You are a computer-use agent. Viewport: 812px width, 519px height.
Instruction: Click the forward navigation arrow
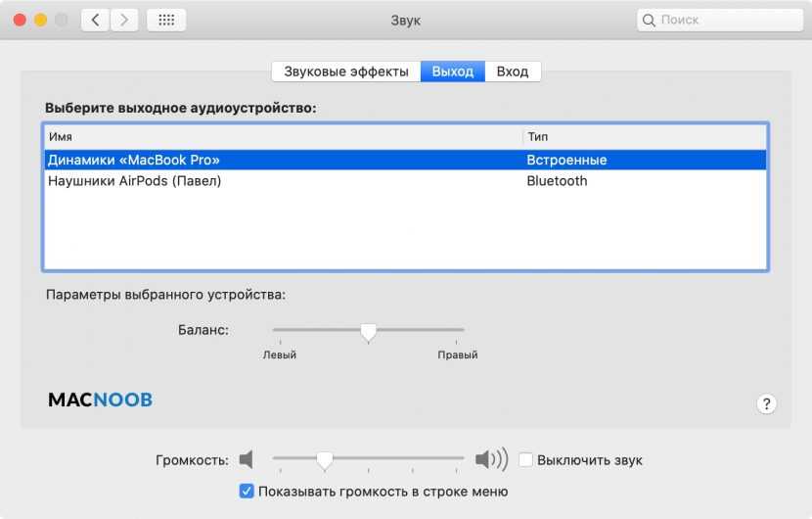[x=123, y=20]
